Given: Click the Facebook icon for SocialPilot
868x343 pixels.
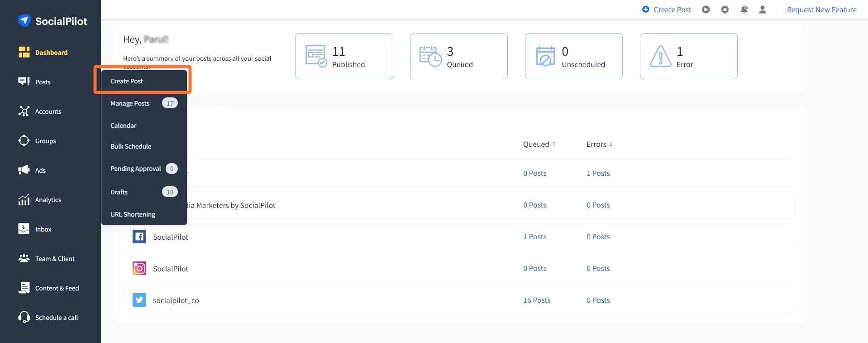Looking at the screenshot, I should pyautogui.click(x=139, y=237).
